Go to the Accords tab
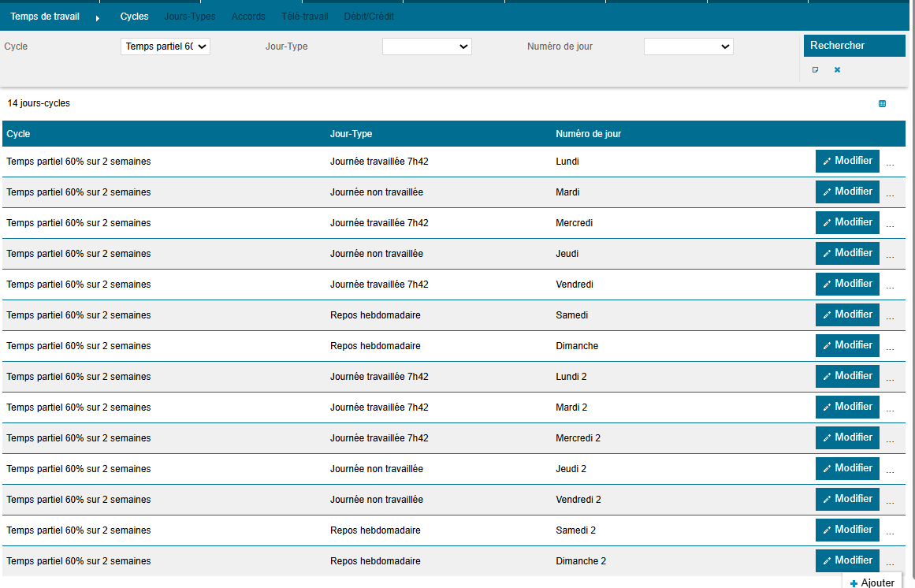The width and height of the screenshot is (915, 588). (248, 17)
